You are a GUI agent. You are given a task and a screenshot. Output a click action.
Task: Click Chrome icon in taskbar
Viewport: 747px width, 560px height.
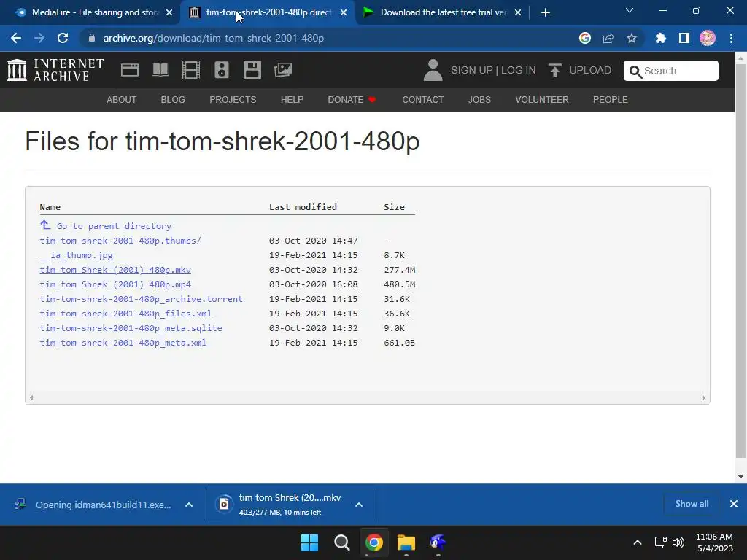[x=374, y=542]
